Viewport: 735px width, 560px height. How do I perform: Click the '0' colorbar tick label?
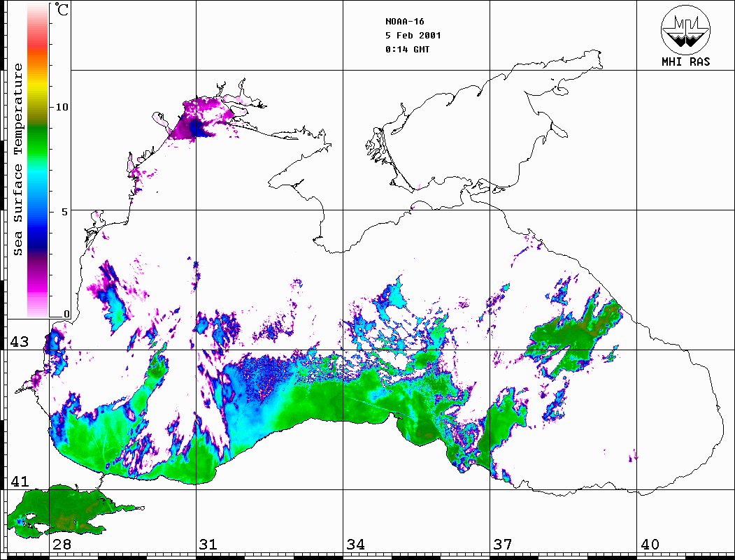pos(66,314)
